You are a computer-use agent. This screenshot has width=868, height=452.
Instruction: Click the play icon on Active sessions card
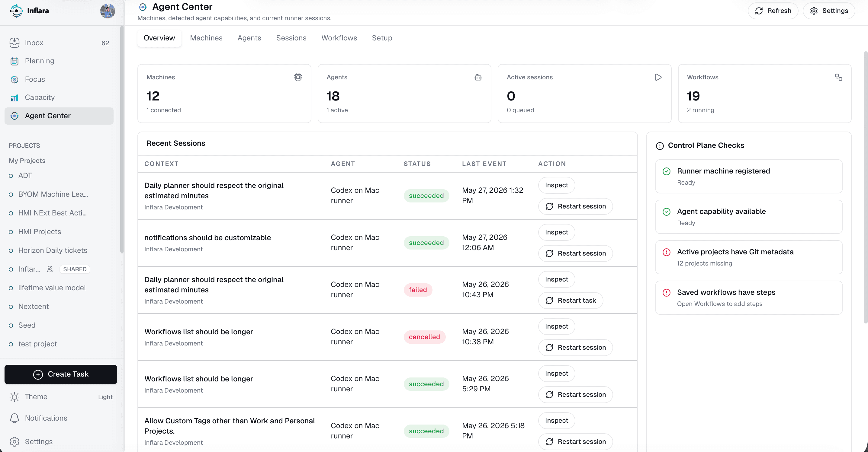tap(658, 78)
